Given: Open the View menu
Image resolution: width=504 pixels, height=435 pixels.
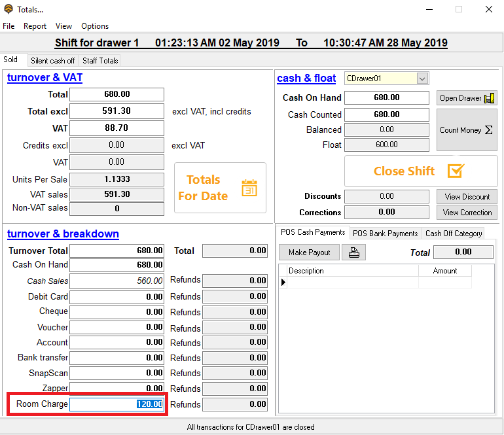Looking at the screenshot, I should (63, 26).
